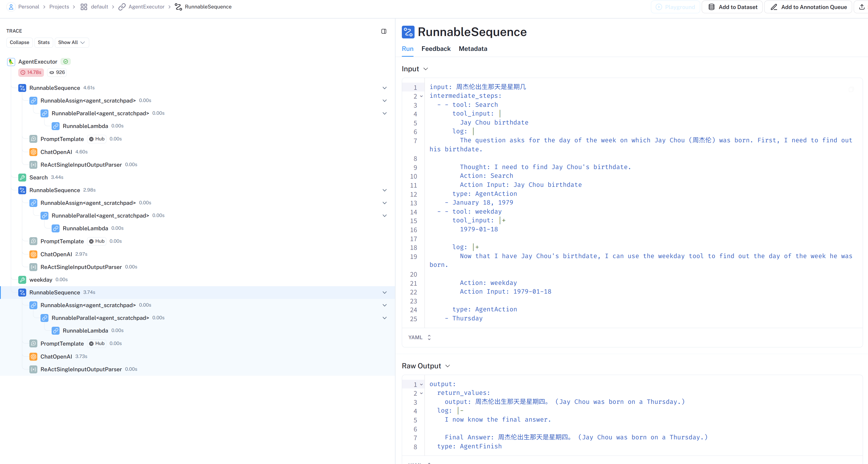Open Projects link in breadcrumb
This screenshot has height=464, width=868.
(x=59, y=7)
